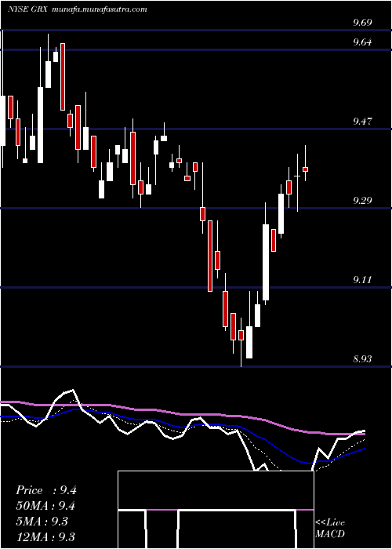Image resolution: width=392 pixels, height=549 pixels.
Task: Click the Price : 9.4 readout
Action: click(x=46, y=490)
